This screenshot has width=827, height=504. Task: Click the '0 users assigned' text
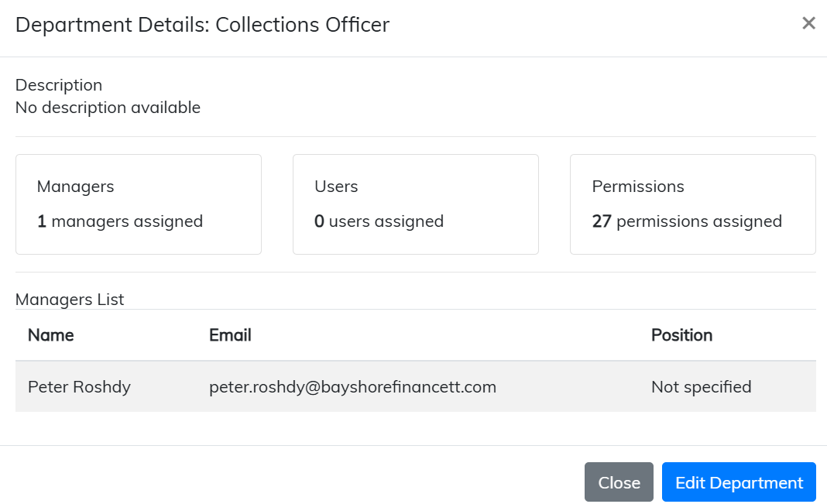pyautogui.click(x=379, y=221)
